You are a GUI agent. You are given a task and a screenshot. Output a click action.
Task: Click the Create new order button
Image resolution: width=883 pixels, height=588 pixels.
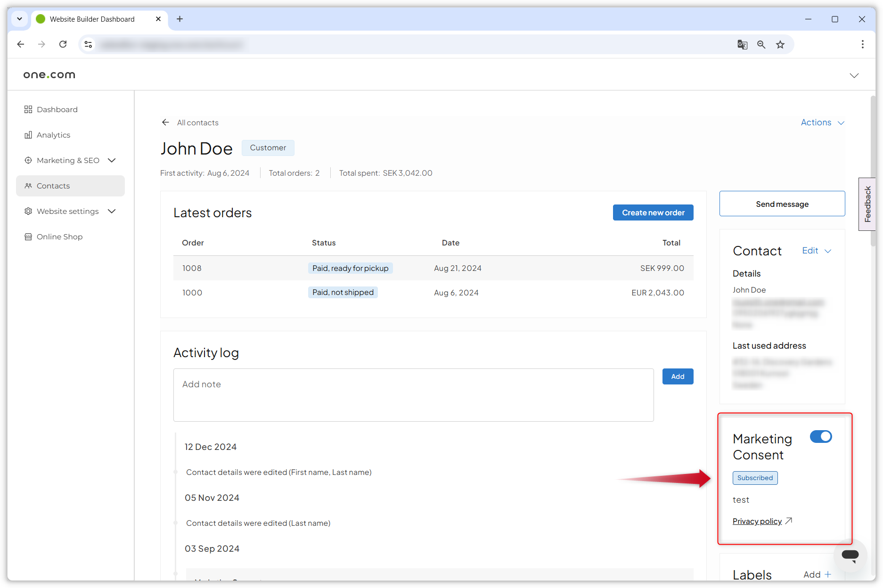point(653,212)
